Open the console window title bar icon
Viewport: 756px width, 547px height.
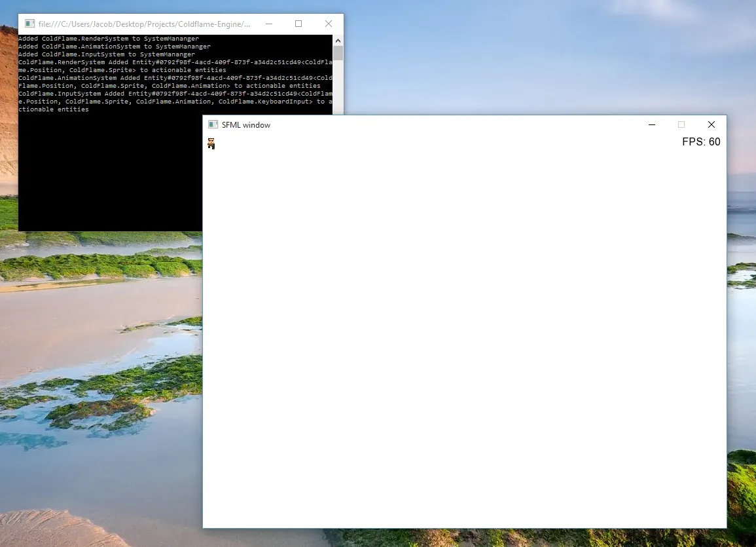pyautogui.click(x=29, y=24)
